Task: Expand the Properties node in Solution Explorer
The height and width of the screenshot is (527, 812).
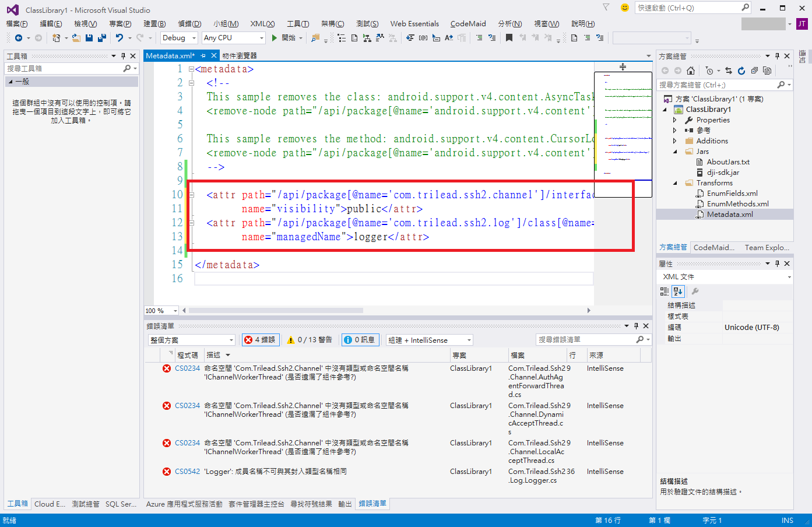Action: pyautogui.click(x=674, y=120)
